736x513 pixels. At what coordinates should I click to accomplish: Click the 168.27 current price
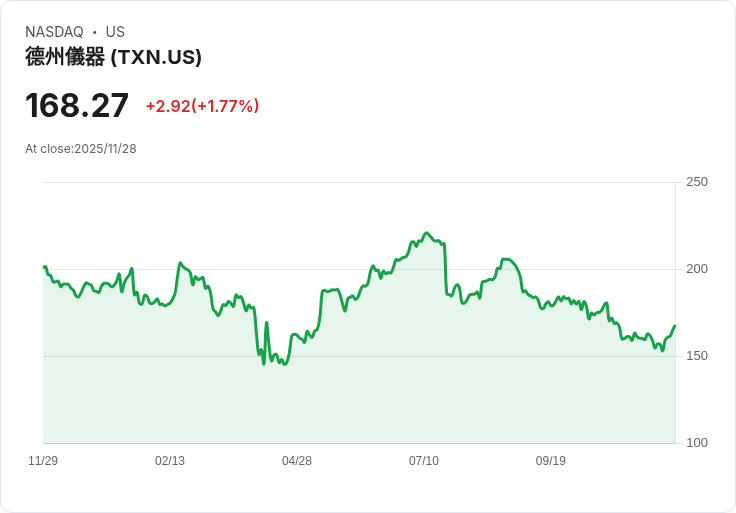coord(77,106)
